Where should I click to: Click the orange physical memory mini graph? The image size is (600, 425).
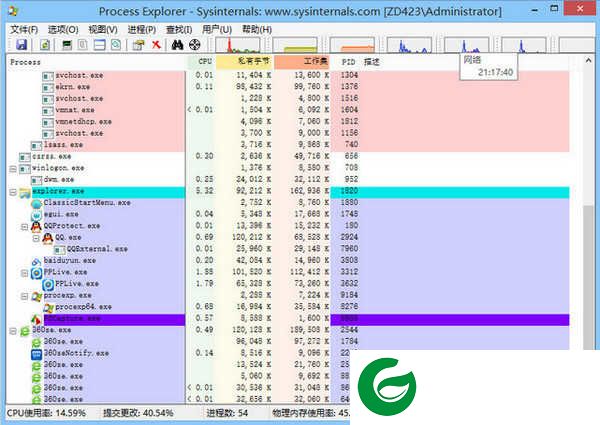[x=352, y=45]
